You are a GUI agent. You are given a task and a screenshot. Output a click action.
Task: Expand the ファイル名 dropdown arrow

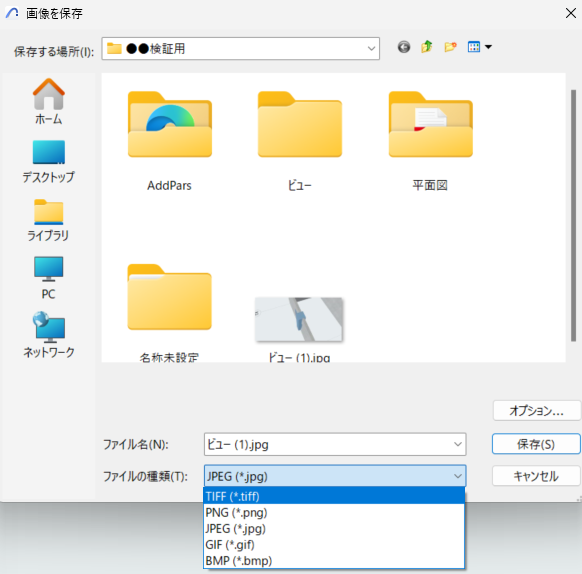(x=458, y=444)
